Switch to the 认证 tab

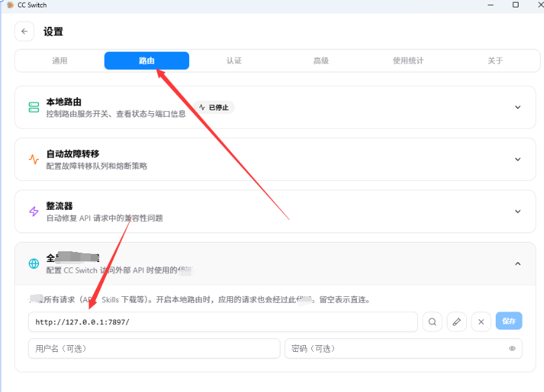pos(234,61)
